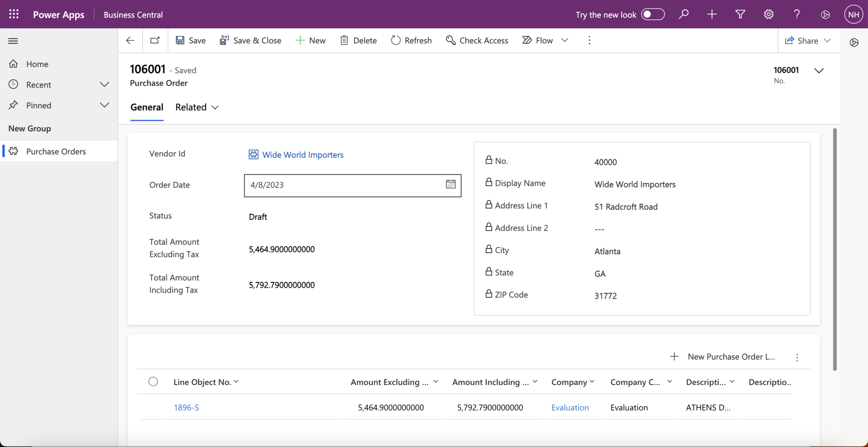Click the search magnifier icon in header
This screenshot has width=868, height=447.
[x=684, y=14]
